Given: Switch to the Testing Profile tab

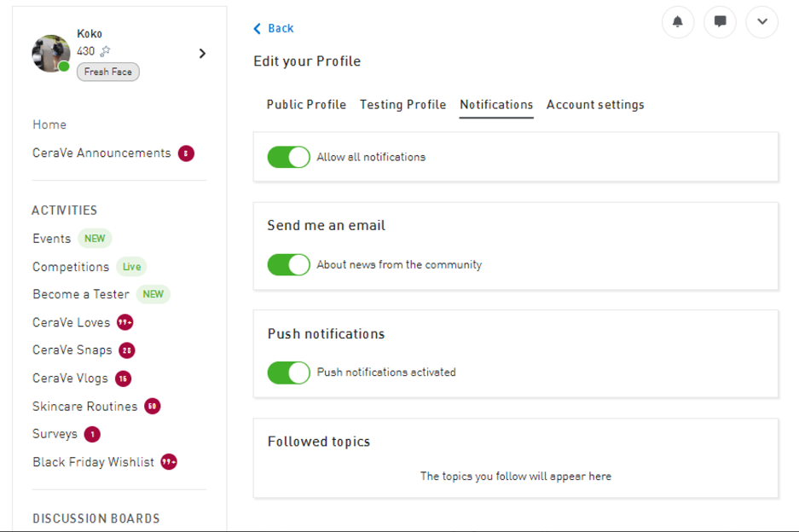Looking at the screenshot, I should tap(402, 105).
